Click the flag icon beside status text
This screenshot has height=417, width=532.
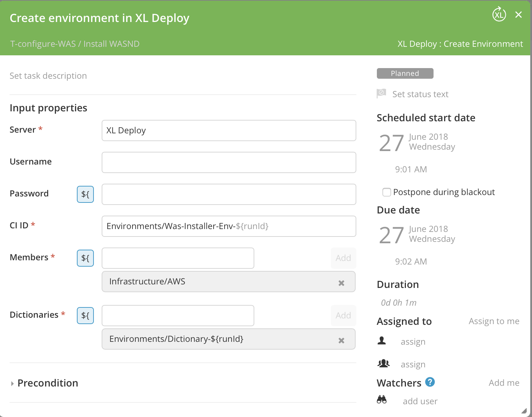pos(381,94)
